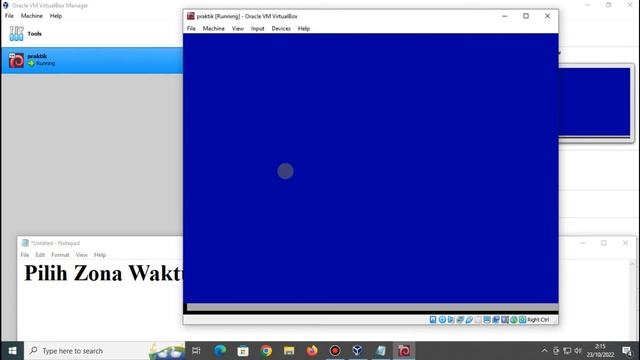Click the mouse integration indicator icon

tap(514, 320)
